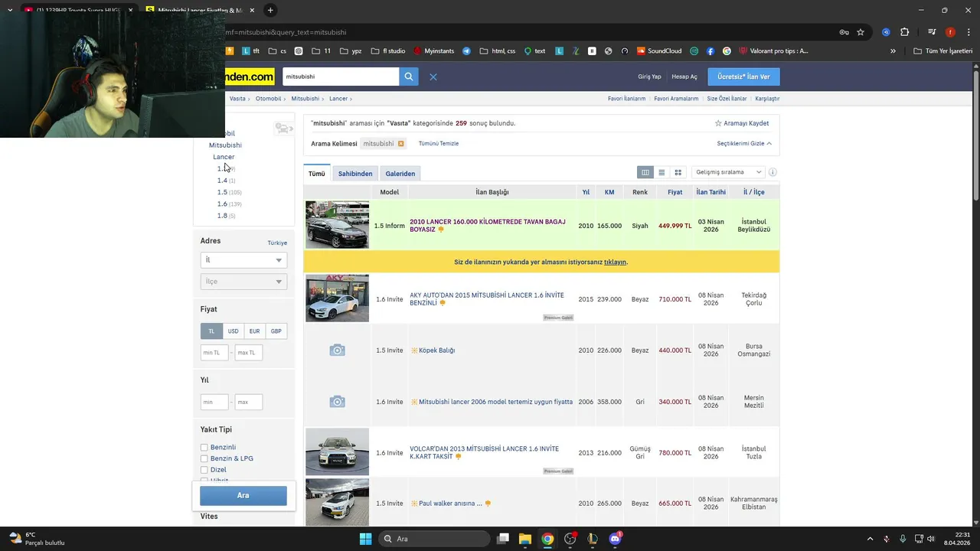Click the tıklayın link in yellow banner
The width and height of the screenshot is (980, 551).
click(615, 262)
